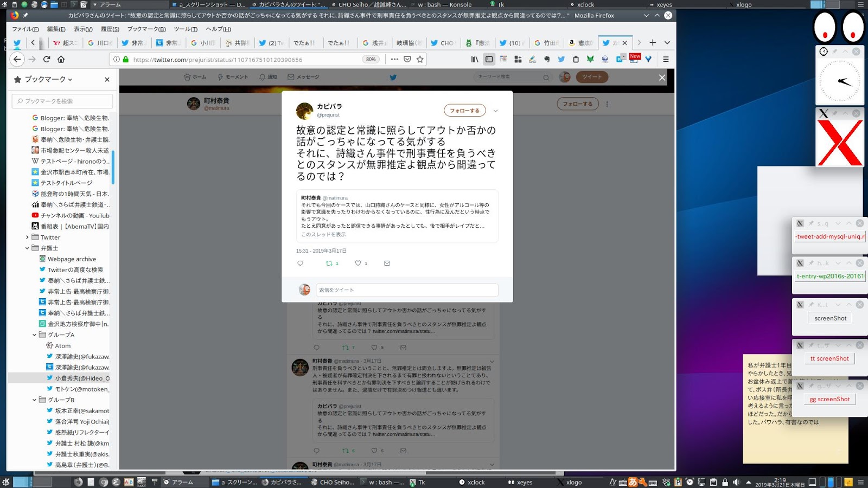
Task: Reply to the tweet with speech bubble icon
Action: [300, 263]
